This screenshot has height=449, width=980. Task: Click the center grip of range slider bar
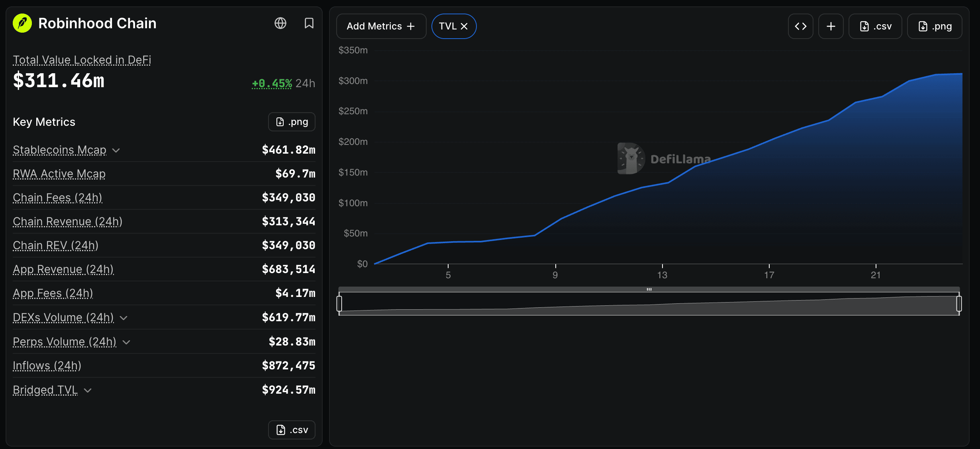[x=649, y=289]
